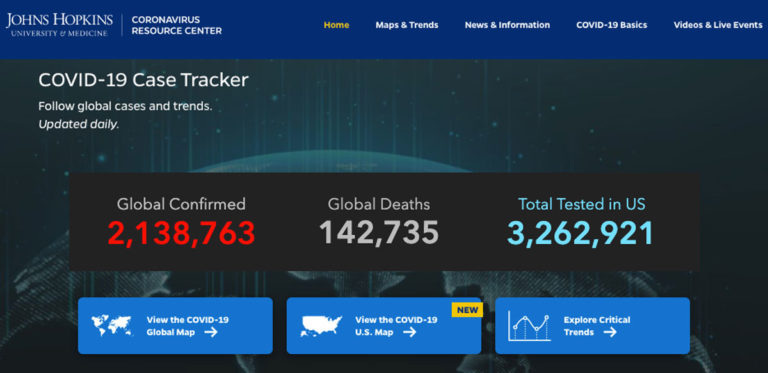Click the line chart trends icon

click(x=529, y=326)
